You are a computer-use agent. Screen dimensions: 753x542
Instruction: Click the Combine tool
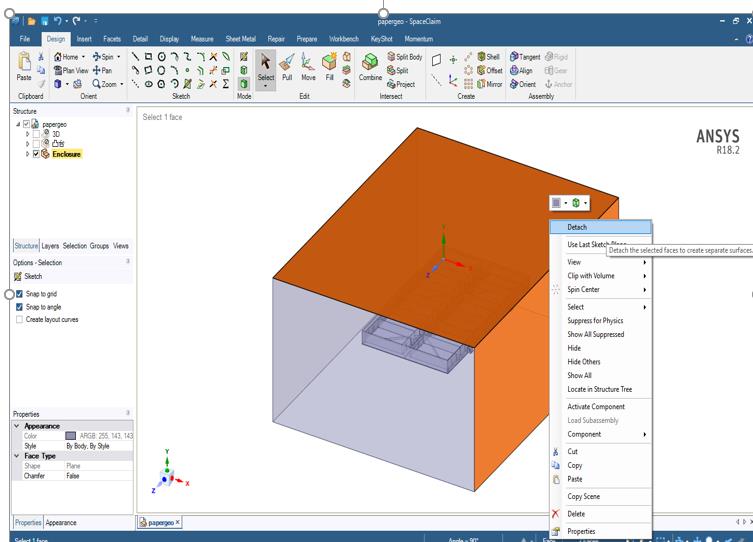[370, 67]
